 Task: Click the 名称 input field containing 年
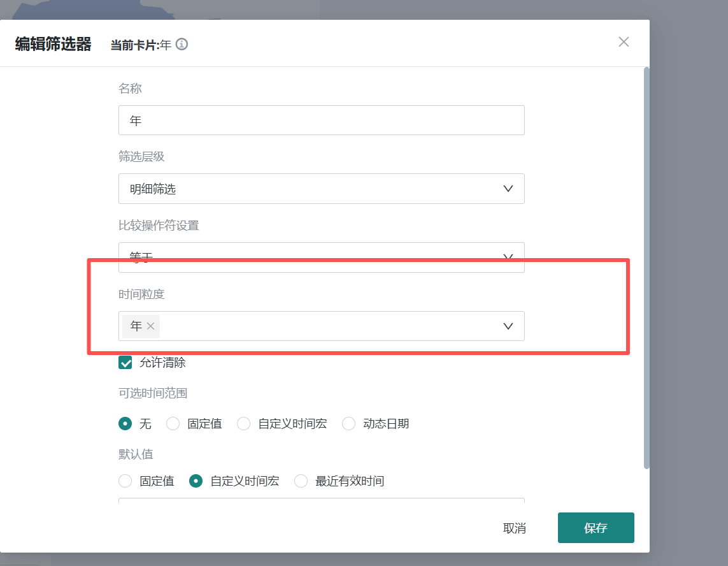(x=321, y=120)
